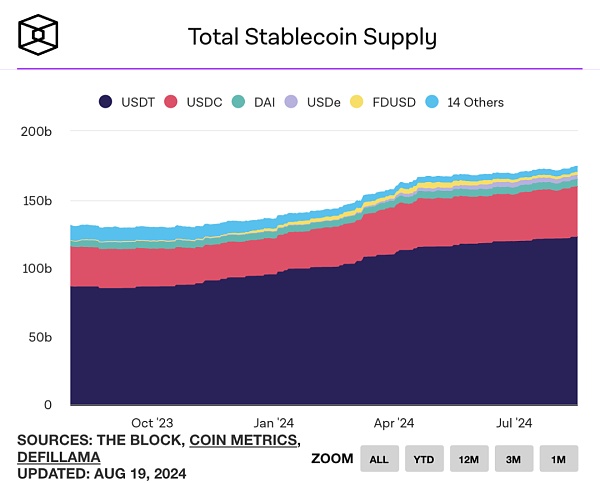Select 12M zoom range

coord(469,459)
